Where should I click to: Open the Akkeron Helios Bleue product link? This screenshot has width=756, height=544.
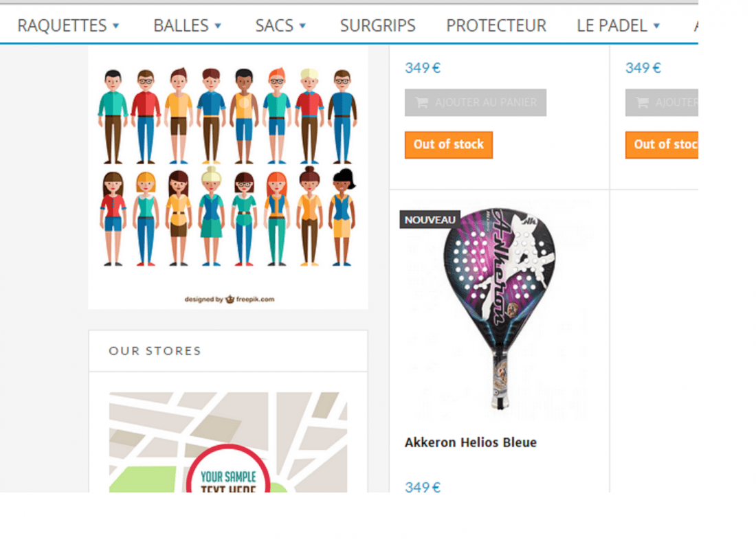[471, 442]
